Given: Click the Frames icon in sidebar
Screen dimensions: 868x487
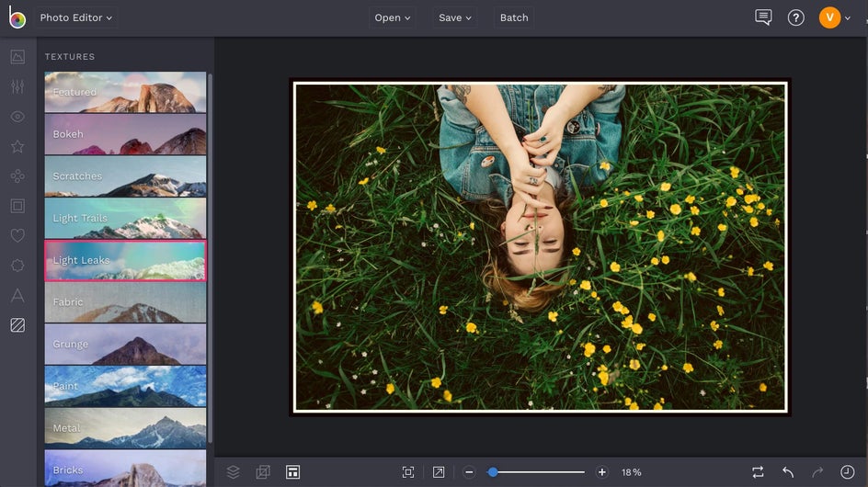Looking at the screenshot, I should (17, 206).
